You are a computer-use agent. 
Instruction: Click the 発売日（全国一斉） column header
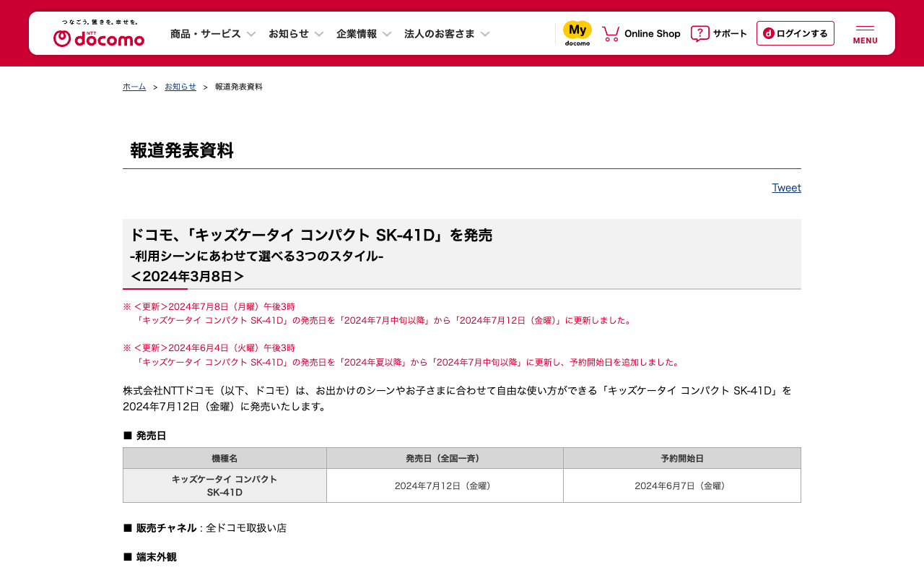[x=445, y=458]
